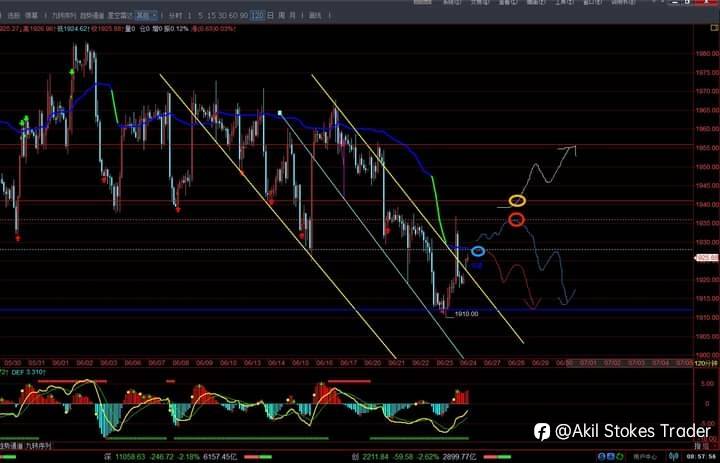The image size is (720, 463).
Task: Click the 1910.00 low price label
Action: click(x=467, y=314)
